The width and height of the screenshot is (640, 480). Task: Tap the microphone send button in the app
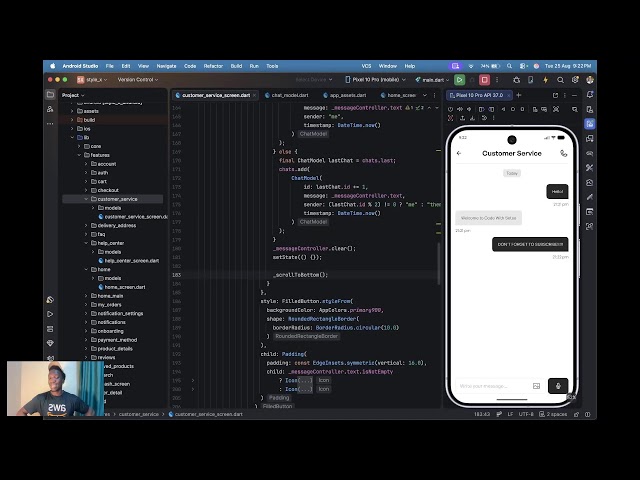click(558, 386)
